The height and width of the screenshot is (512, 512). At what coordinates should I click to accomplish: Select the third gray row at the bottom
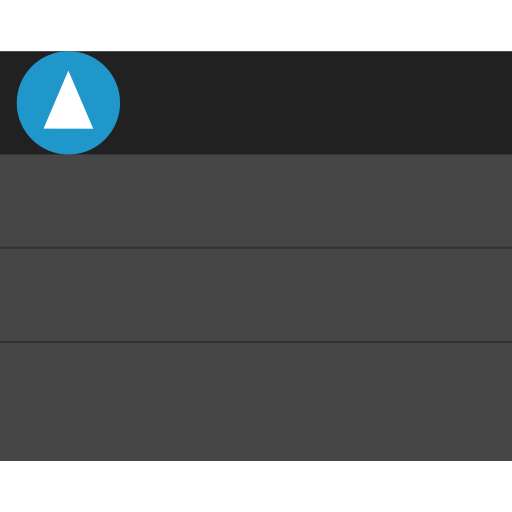pos(256,401)
